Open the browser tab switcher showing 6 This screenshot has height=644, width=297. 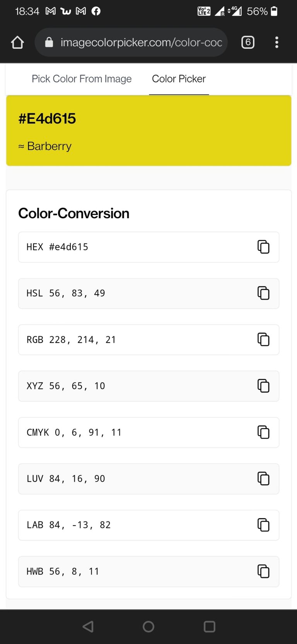pos(248,42)
